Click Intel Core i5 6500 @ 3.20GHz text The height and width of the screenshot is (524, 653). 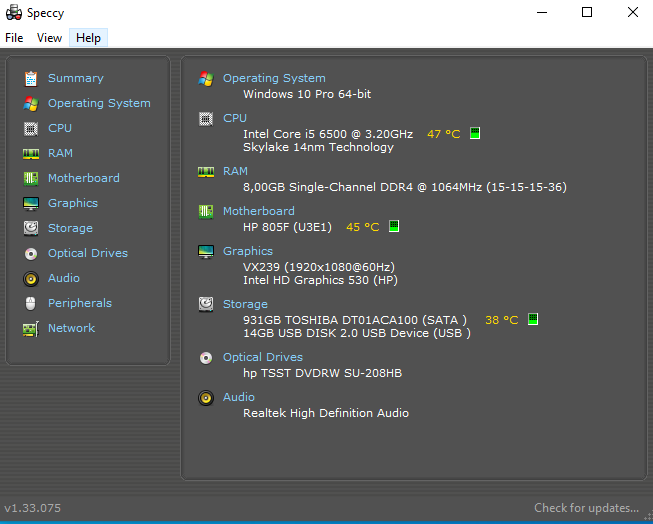click(x=328, y=134)
